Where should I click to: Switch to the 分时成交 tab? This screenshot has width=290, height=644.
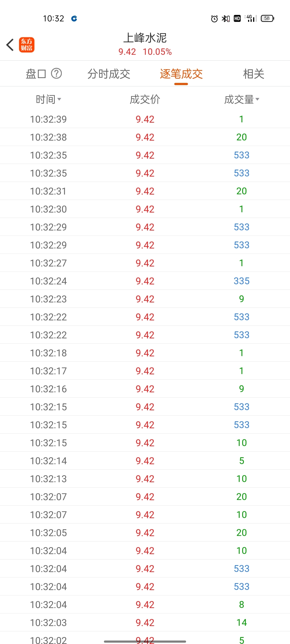point(109,74)
